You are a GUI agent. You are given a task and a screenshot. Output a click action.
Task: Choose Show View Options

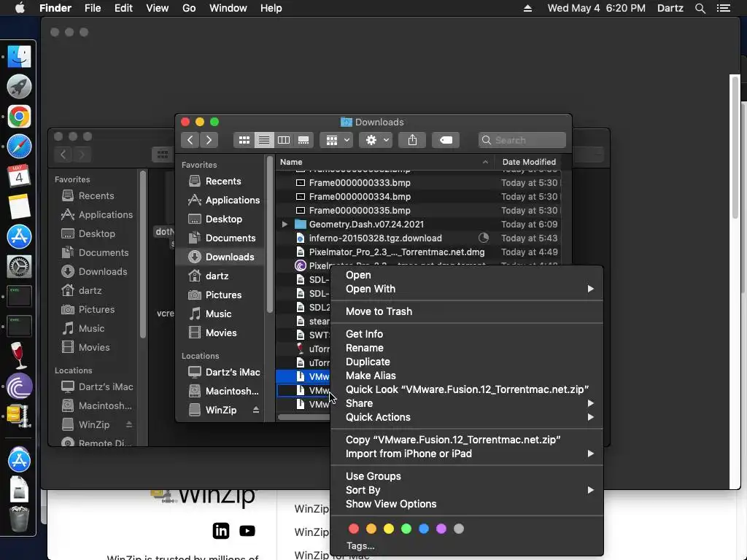467,504
